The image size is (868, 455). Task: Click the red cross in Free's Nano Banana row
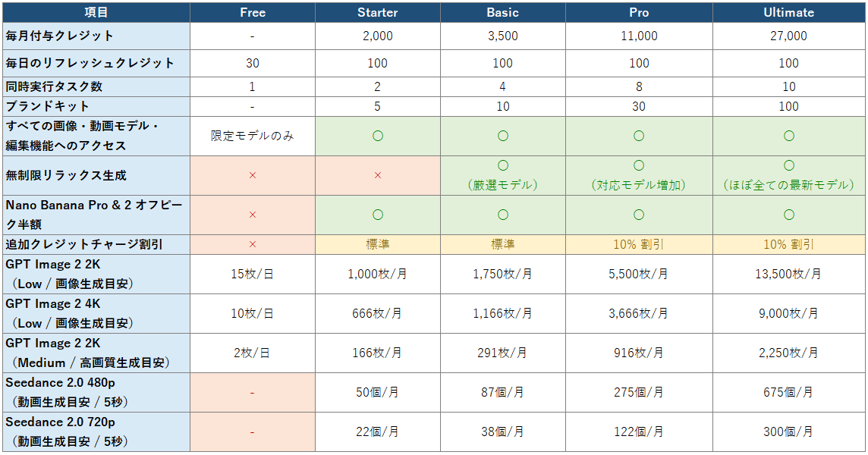(x=253, y=215)
